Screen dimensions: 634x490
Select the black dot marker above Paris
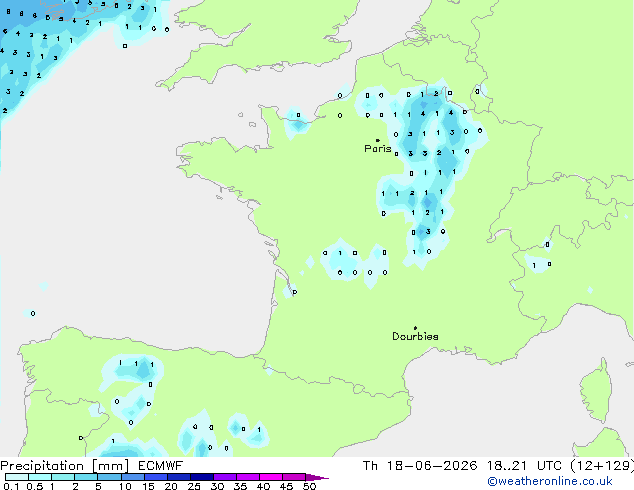378,140
